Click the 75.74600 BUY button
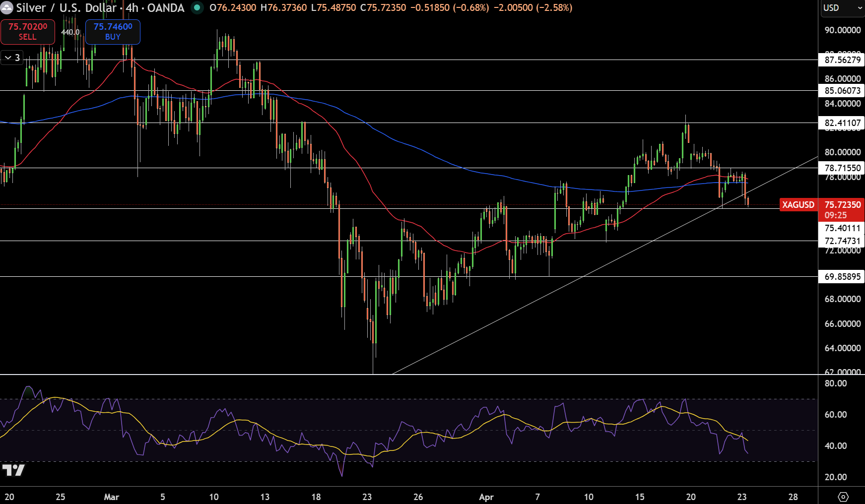 pos(113,32)
